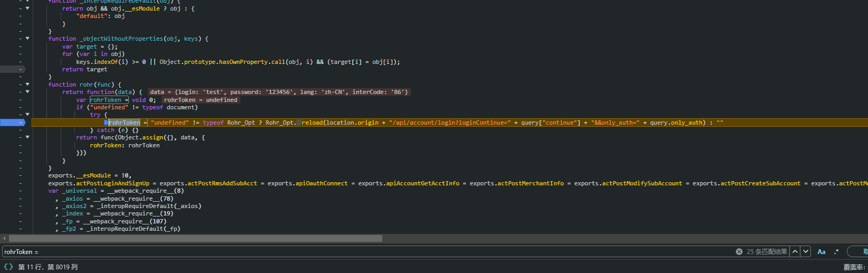Click the cancel search button partially shown at right
This screenshot has height=273, width=868.
point(857,252)
